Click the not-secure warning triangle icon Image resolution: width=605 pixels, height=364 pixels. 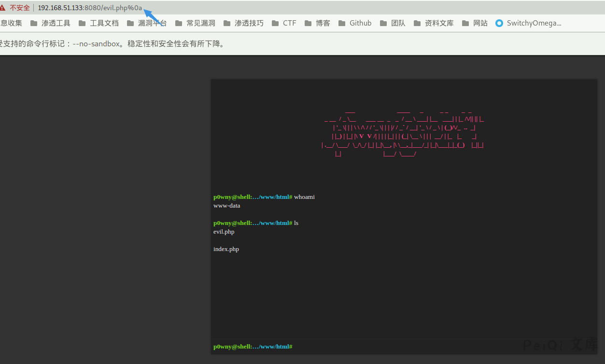pos(3,8)
